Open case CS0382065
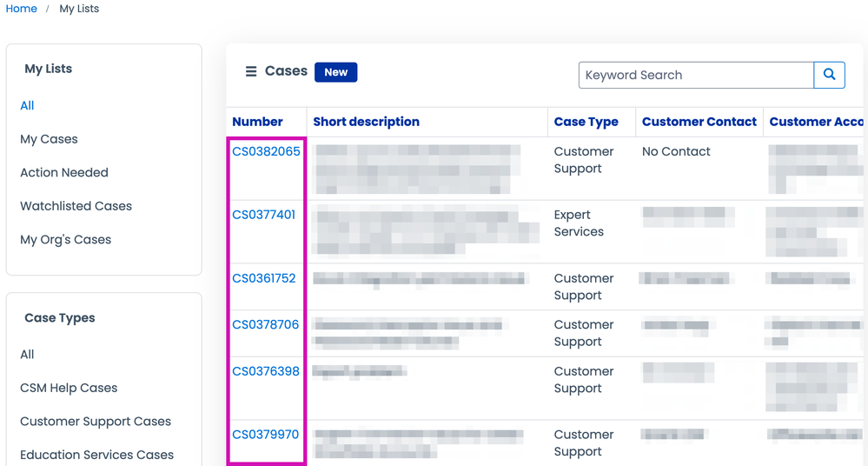 (x=266, y=151)
